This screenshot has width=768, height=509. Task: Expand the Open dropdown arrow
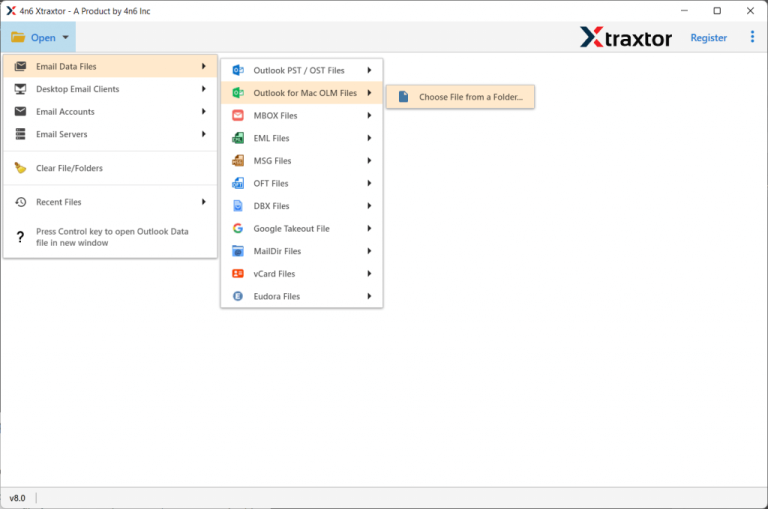click(x=66, y=37)
